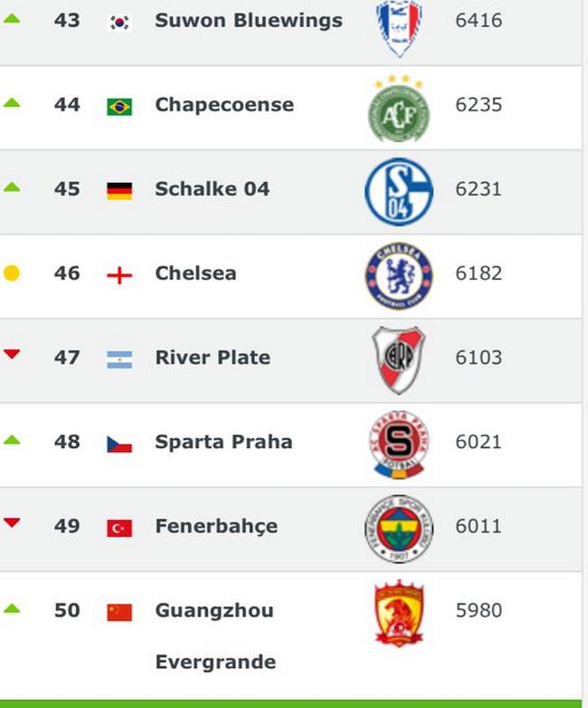Image resolution: width=588 pixels, height=708 pixels.
Task: Click the Fenerbahçe club crest
Action: tap(399, 530)
